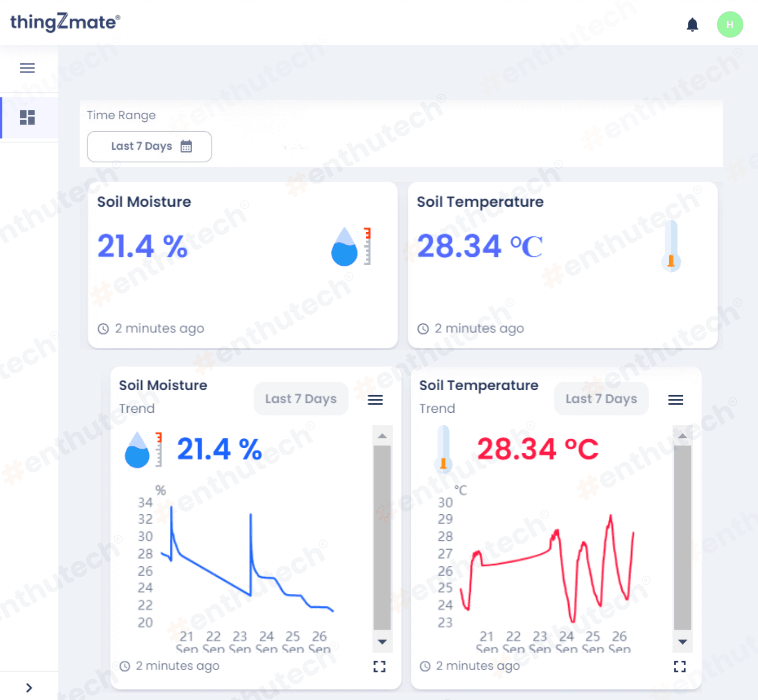The image size is (758, 700).
Task: Click the calendar icon in Time Range
Action: coord(186,146)
